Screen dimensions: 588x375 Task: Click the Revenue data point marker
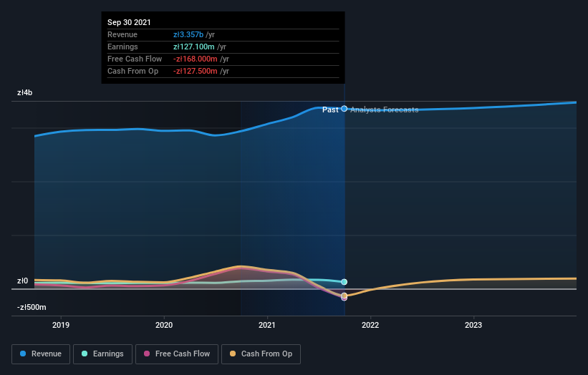click(344, 109)
